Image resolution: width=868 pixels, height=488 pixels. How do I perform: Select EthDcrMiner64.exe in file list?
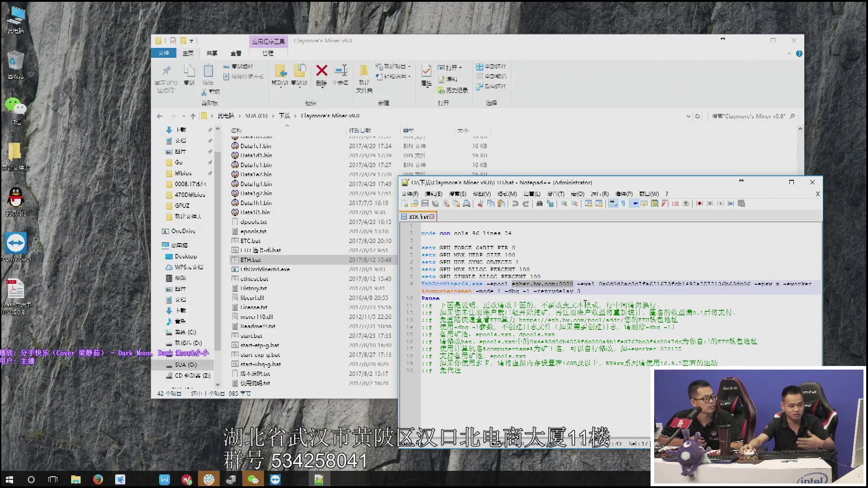point(265,269)
